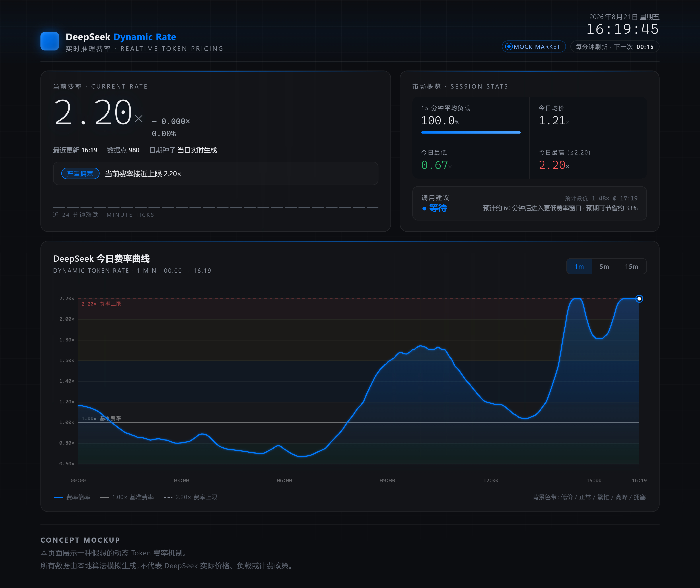Click the 16:19 time axis label under the chart

point(639,480)
